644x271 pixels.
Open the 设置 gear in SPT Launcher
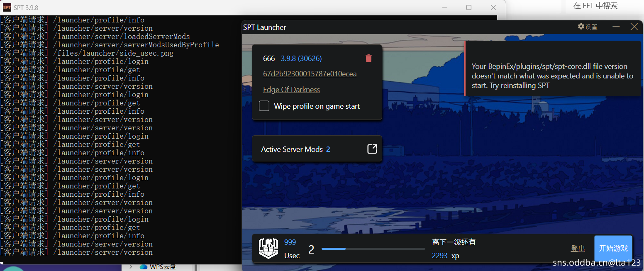(588, 27)
